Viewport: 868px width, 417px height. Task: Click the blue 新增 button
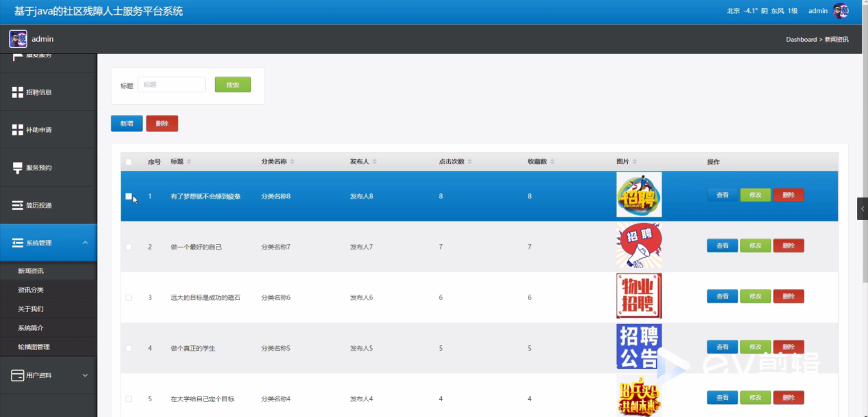click(x=127, y=123)
